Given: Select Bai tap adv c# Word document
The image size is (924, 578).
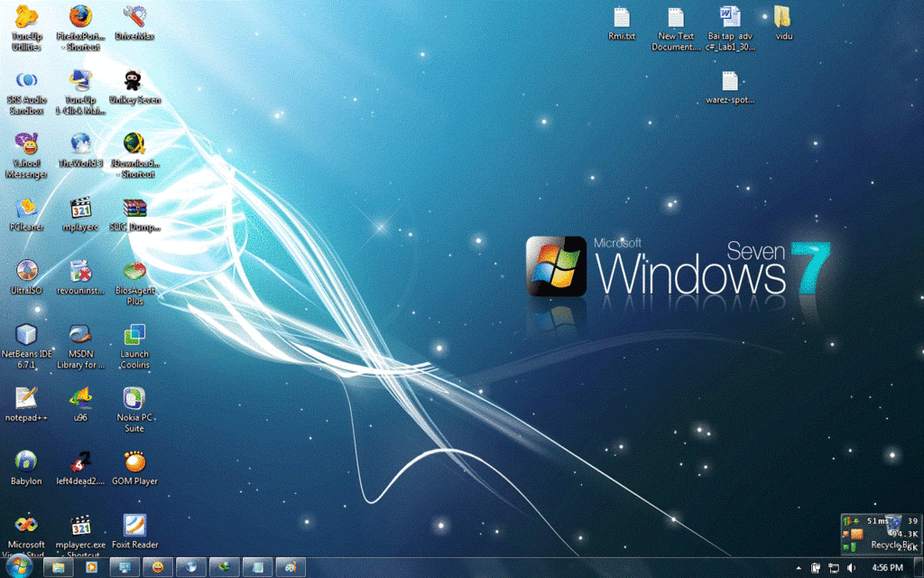Looking at the screenshot, I should pyautogui.click(x=730, y=27).
